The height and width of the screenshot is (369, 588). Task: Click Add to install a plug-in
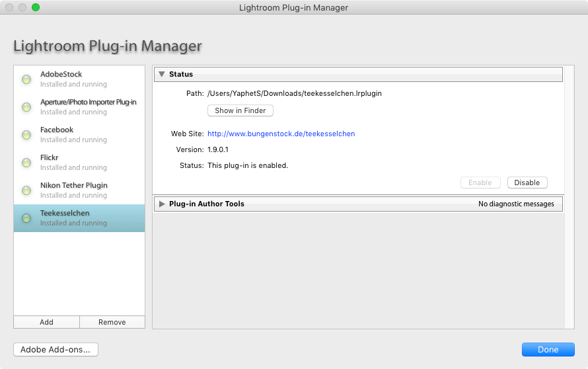[x=46, y=322]
